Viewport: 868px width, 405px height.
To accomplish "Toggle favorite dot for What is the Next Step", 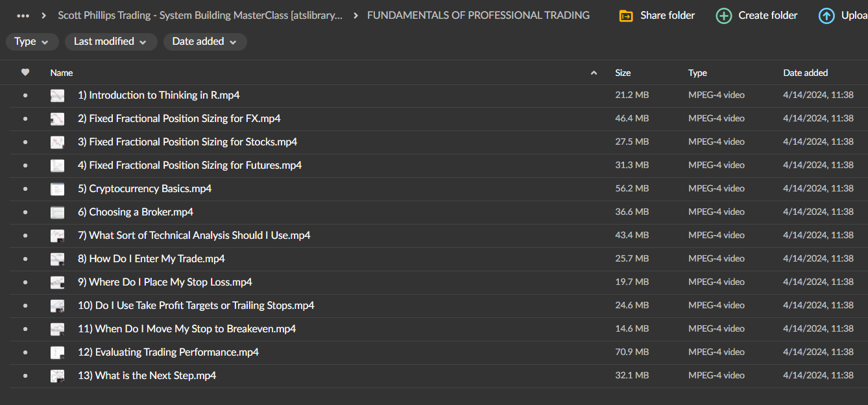I will point(25,376).
